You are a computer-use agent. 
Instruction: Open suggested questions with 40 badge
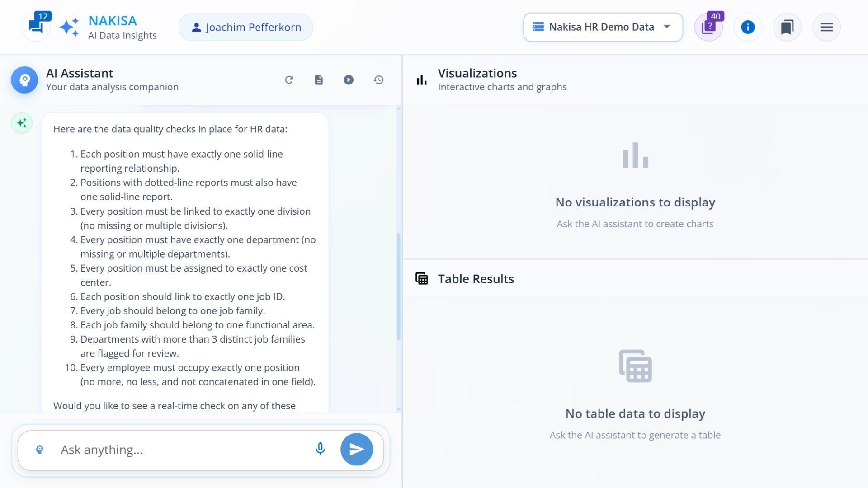(708, 27)
